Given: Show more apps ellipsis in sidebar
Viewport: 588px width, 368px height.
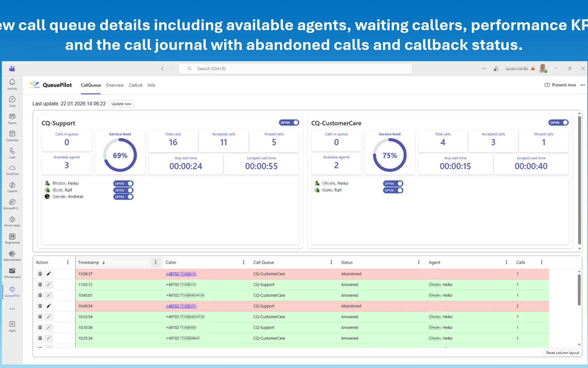Looking at the screenshot, I should pos(12,309).
